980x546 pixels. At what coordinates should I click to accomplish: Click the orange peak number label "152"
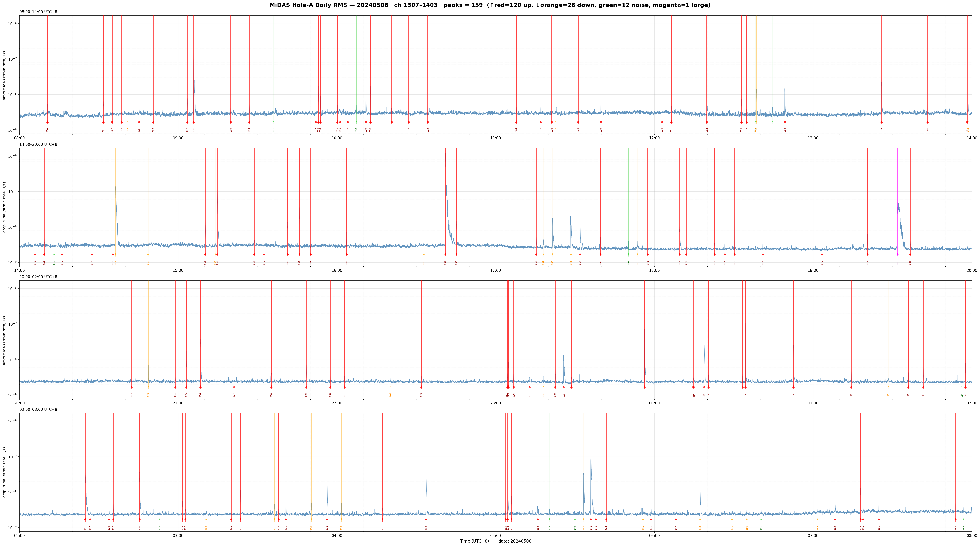pos(818,528)
